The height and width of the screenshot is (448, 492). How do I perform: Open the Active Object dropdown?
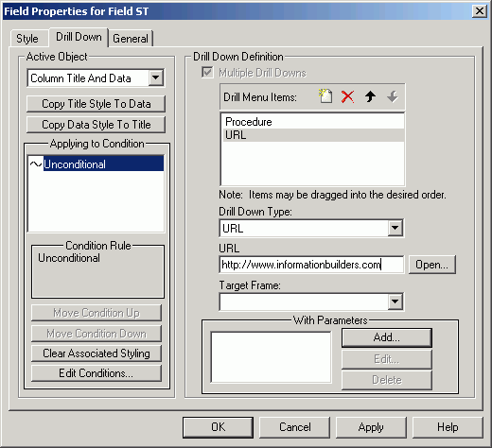[x=156, y=78]
